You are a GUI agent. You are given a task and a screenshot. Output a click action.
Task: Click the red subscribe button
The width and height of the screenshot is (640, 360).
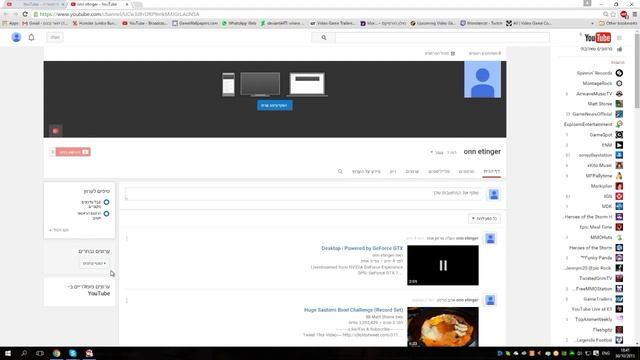(x=73, y=152)
